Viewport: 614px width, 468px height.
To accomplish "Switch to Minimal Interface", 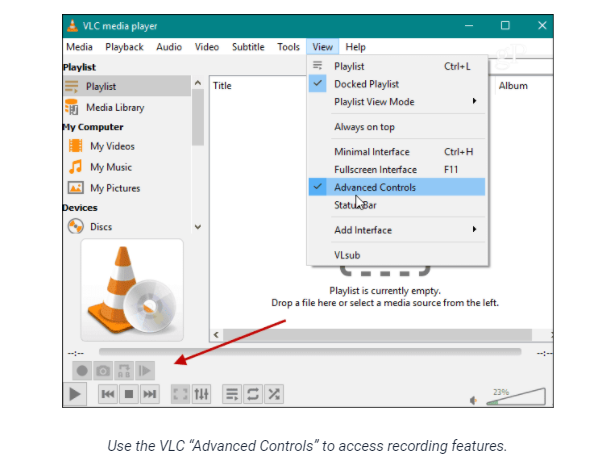I will pos(397,152).
